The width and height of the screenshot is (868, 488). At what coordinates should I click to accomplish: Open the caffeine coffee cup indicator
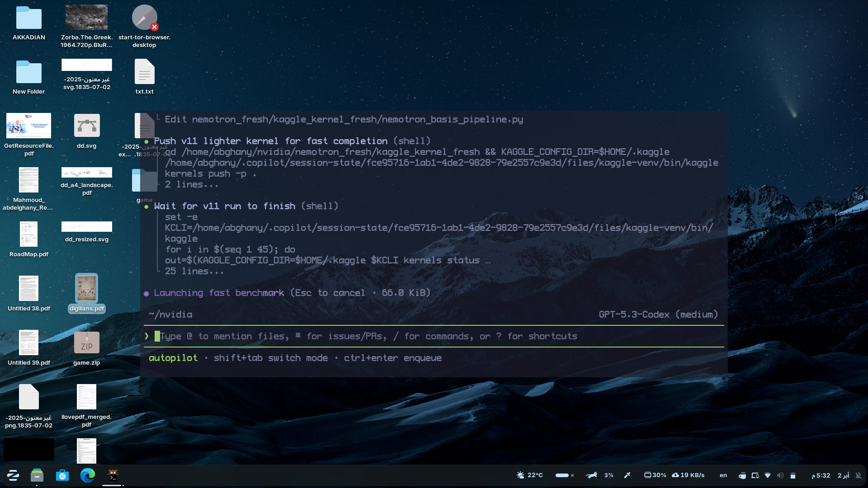(x=742, y=475)
